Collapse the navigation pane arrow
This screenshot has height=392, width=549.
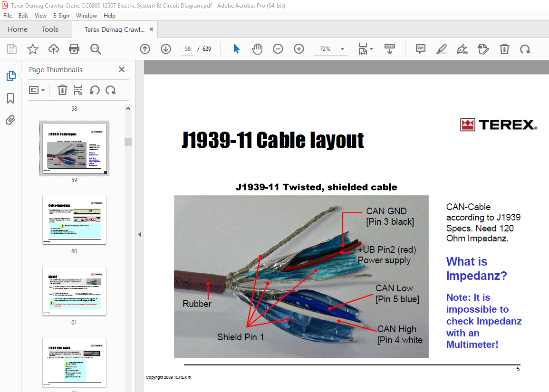[x=140, y=235]
